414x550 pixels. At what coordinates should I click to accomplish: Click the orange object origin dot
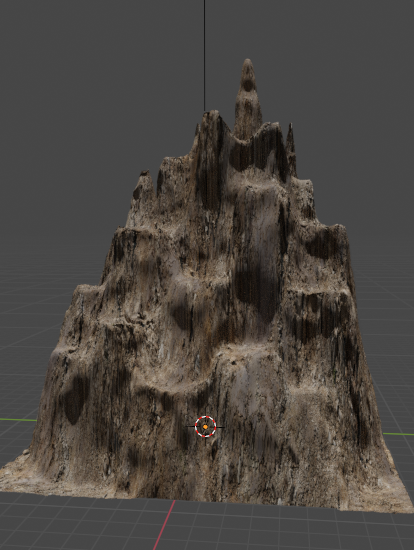[206, 427]
